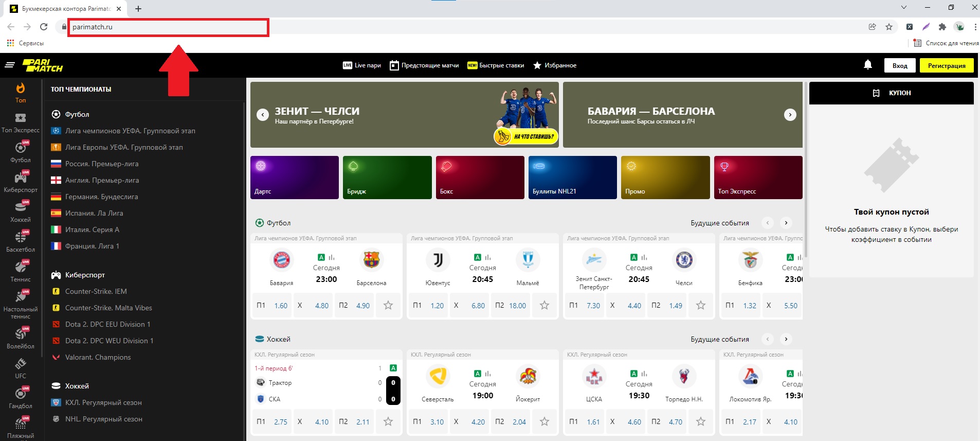The width and height of the screenshot is (980, 441).
Task: Click the parimatch.ru address bar
Action: [168, 27]
